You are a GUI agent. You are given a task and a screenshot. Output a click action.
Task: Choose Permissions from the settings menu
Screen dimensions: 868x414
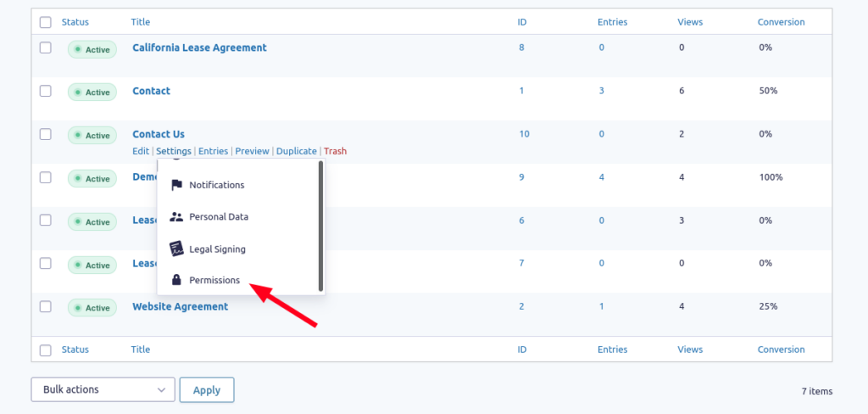point(214,281)
